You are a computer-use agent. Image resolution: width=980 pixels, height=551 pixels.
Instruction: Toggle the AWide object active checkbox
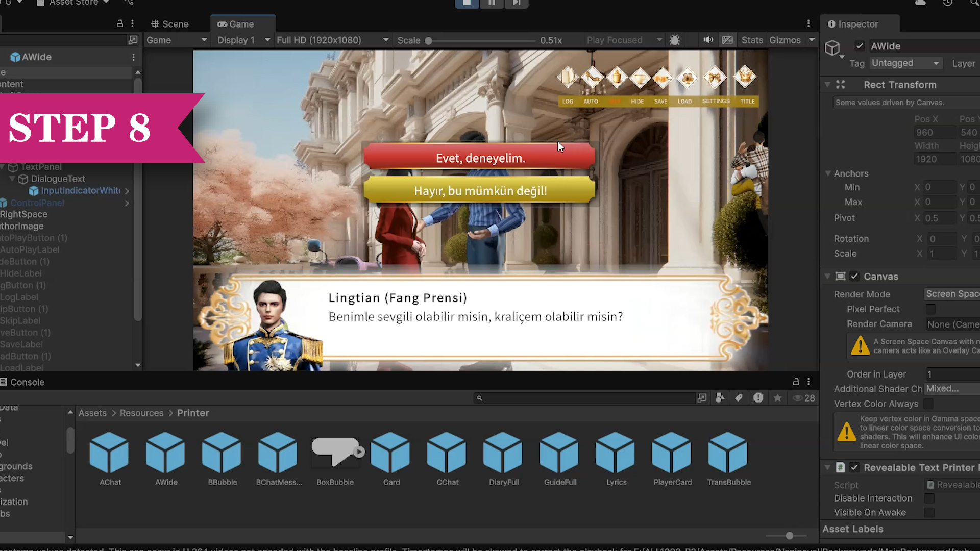tap(860, 46)
